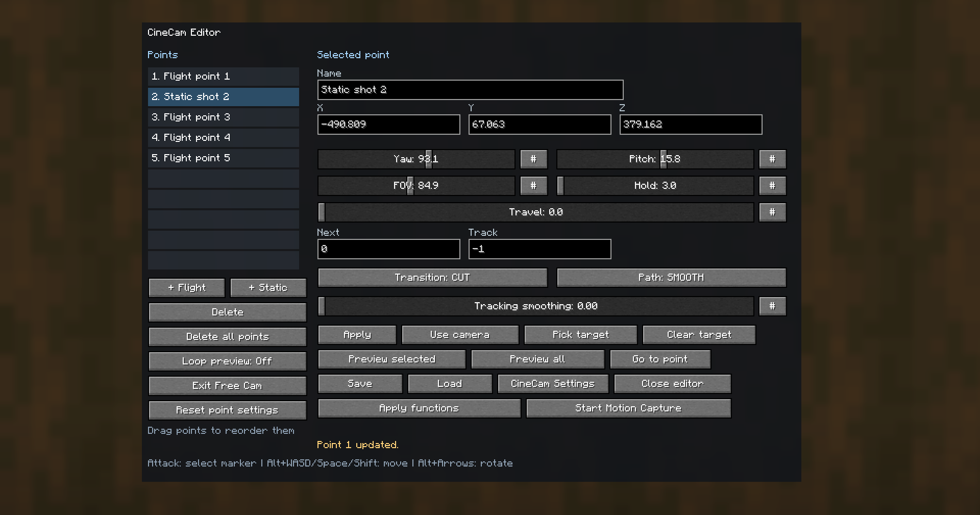Viewport: 980px width, 515px height.
Task: Click the Name input field
Action: coord(470,90)
